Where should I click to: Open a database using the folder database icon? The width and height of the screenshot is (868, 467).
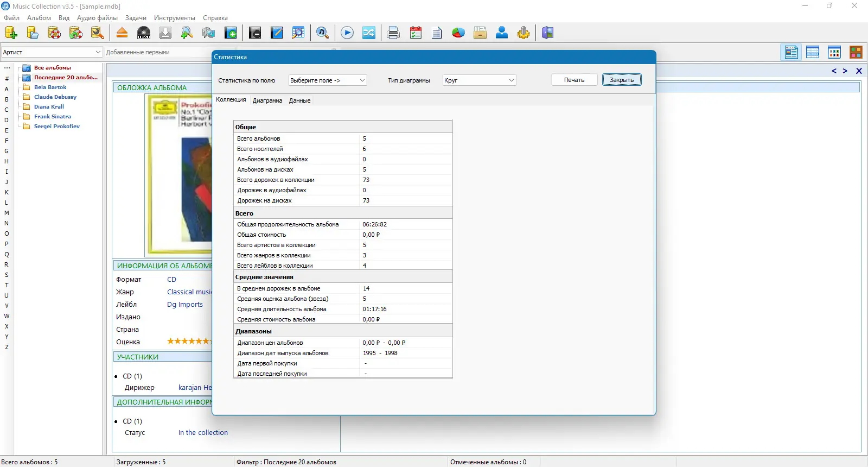33,33
